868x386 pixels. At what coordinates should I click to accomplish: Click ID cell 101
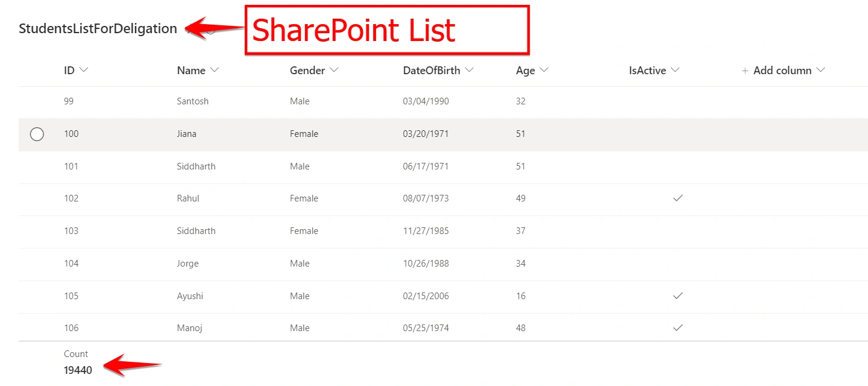pos(71,166)
